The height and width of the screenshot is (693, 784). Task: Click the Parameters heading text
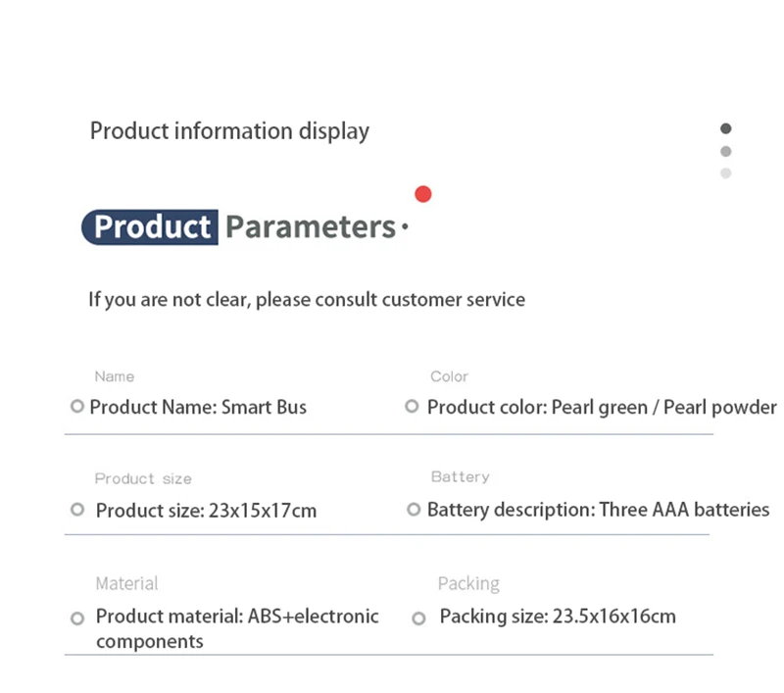pos(311,227)
